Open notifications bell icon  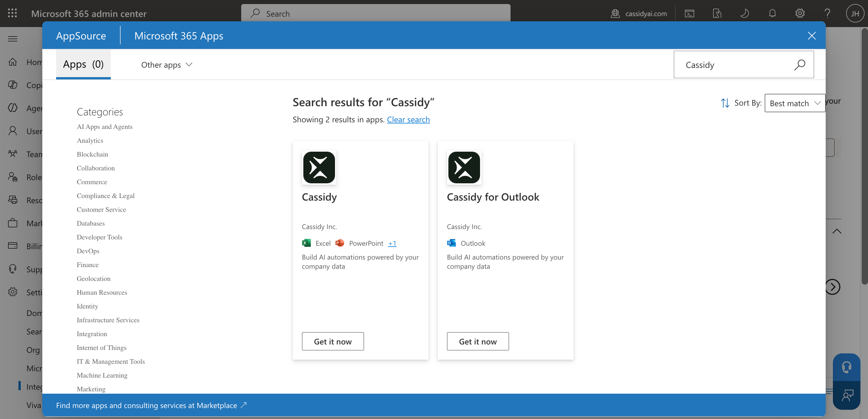pos(772,14)
